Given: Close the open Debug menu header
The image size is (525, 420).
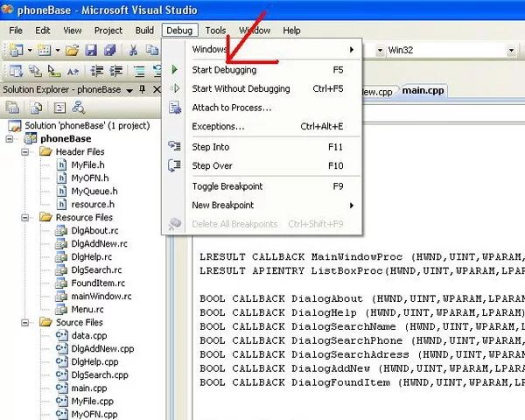Looking at the screenshot, I should point(179,31).
